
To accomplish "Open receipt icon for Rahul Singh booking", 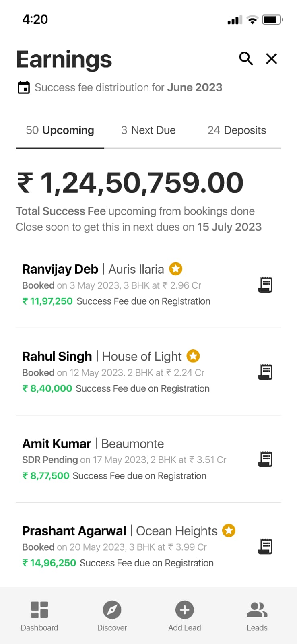I will point(265,372).
